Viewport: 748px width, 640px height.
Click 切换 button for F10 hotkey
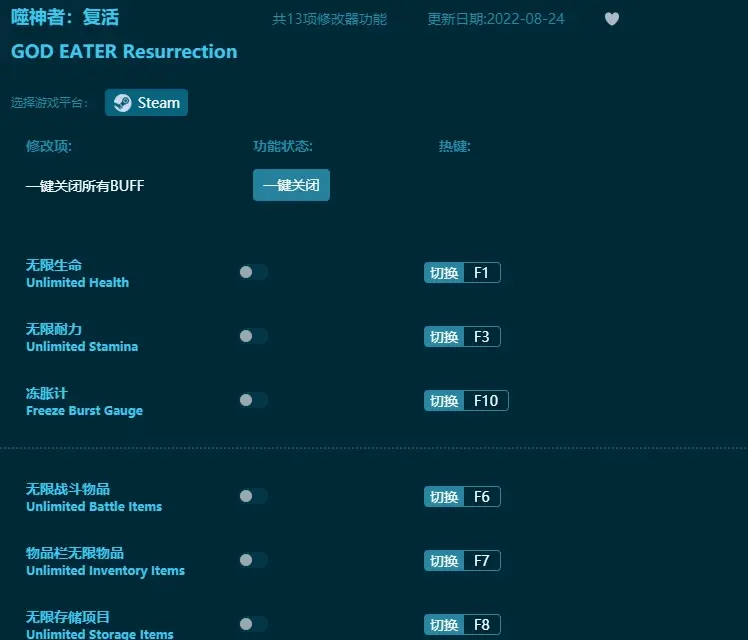coord(444,401)
